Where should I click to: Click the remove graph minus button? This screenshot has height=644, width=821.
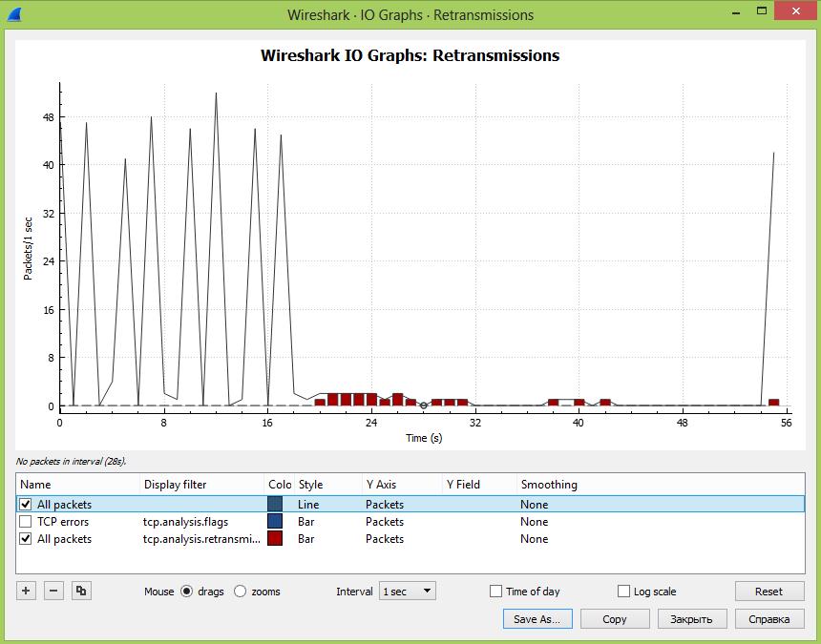click(x=54, y=592)
